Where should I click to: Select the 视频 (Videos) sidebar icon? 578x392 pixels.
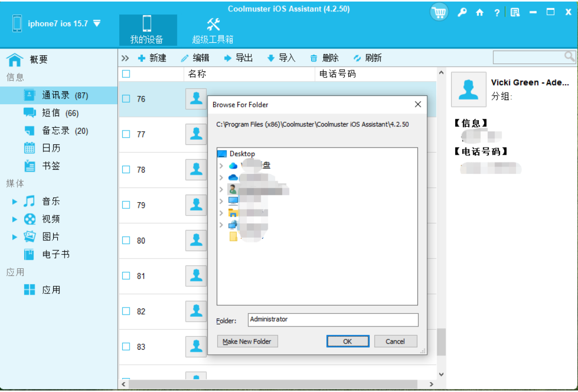click(29, 219)
